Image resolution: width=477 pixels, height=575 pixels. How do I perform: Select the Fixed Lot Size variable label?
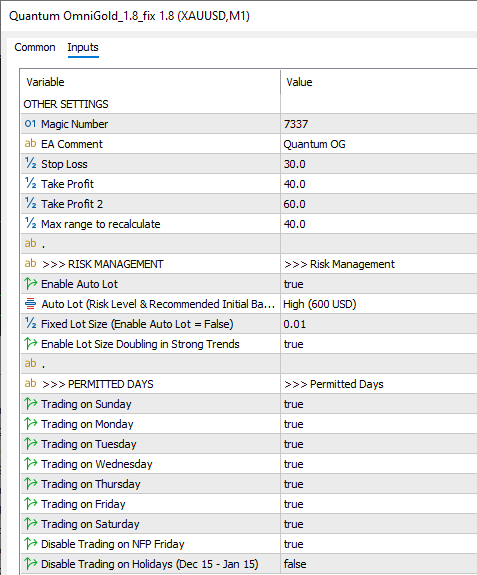[x=137, y=324]
